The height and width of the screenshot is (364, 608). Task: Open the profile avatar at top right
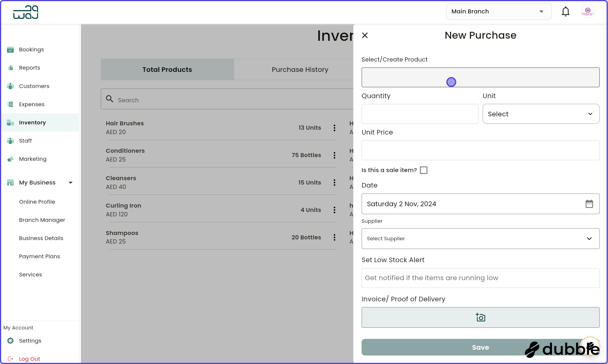(588, 12)
